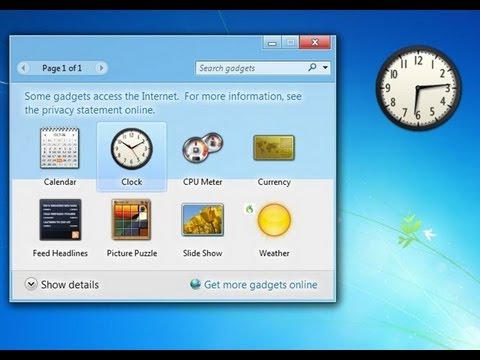Click the 'Currency' label text
This screenshot has height=360, width=480.
274,182
